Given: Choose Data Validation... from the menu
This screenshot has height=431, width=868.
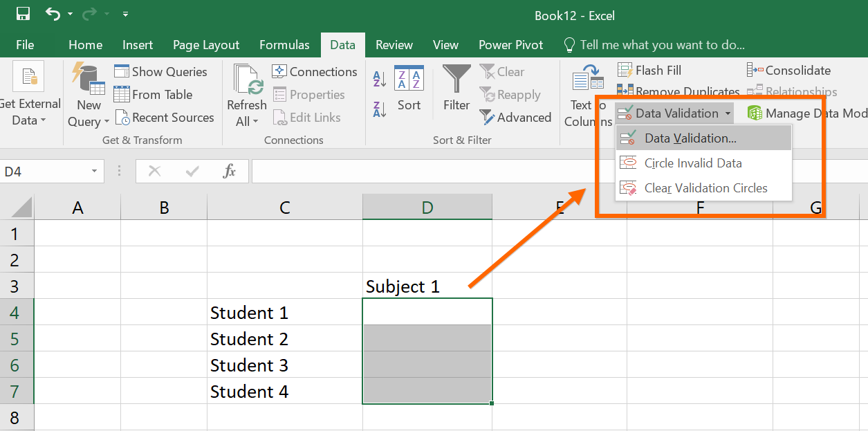Looking at the screenshot, I should [690, 138].
